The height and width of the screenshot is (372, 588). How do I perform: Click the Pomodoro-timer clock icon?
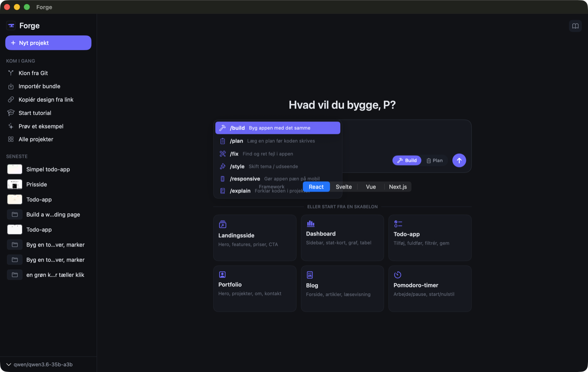point(397,274)
